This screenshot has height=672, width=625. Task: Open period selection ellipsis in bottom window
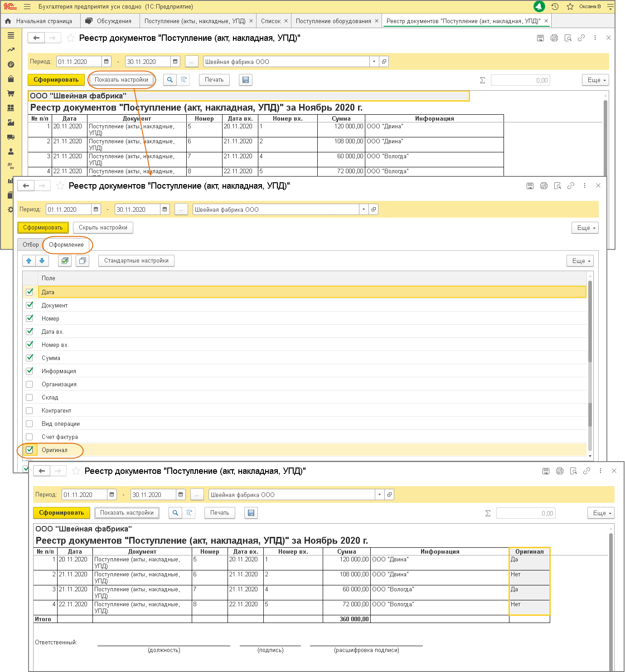click(197, 495)
